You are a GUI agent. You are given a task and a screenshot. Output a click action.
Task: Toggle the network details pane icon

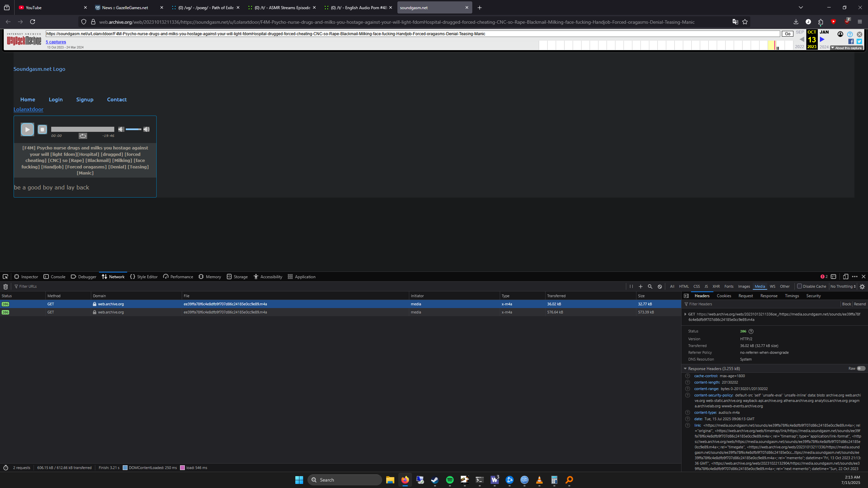[x=686, y=296]
